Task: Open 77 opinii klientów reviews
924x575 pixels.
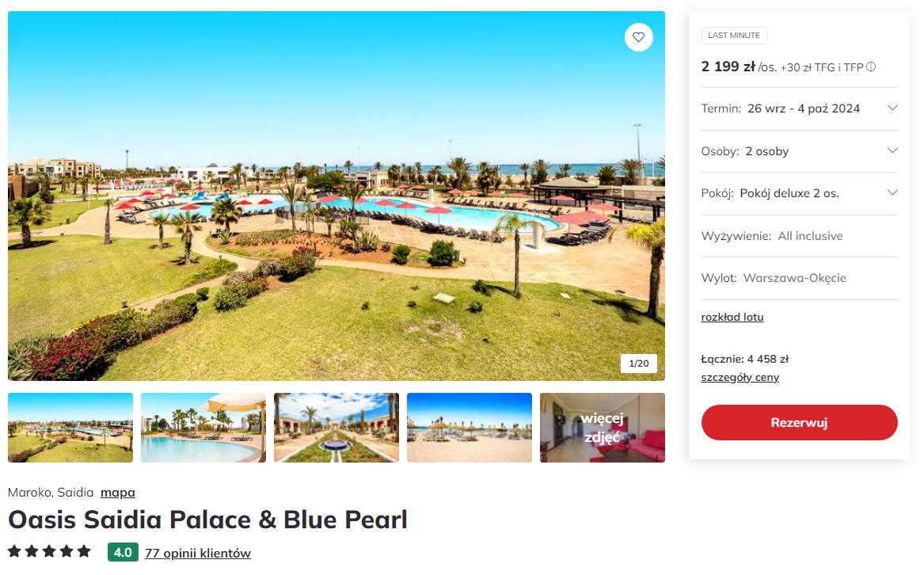Action: point(198,553)
